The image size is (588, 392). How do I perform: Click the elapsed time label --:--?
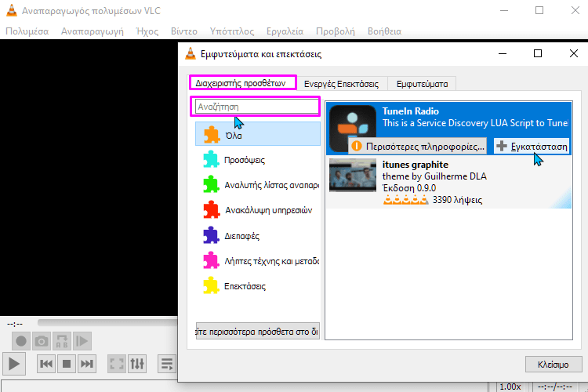click(x=15, y=324)
